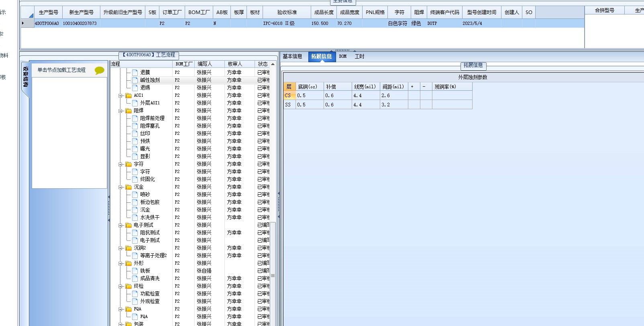Click the page icon beside 等离子处理2
This screenshot has height=326, width=644.
(135, 255)
